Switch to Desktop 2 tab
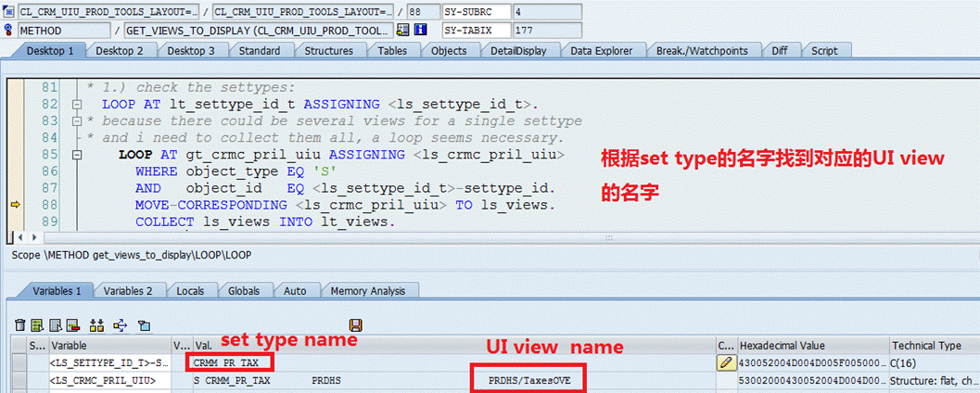 [x=120, y=51]
